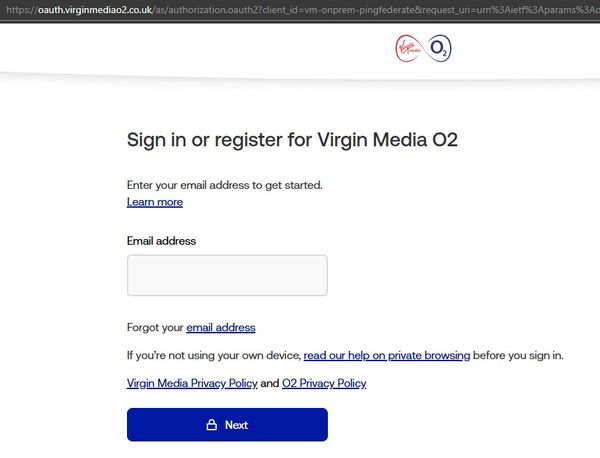600x458 pixels.
Task: Click the https:// prefix in address bar
Action: tap(22, 10)
